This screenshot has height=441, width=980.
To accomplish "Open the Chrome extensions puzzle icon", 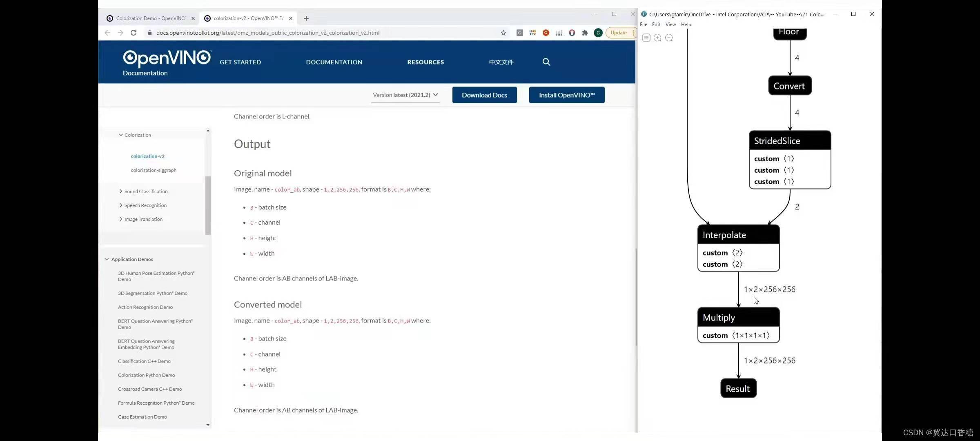I will [x=585, y=33].
